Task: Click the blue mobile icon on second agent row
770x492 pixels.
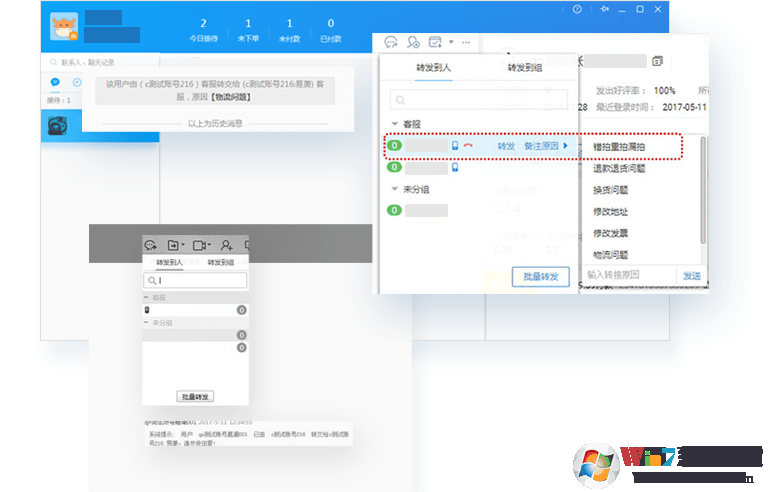Action: pos(455,167)
